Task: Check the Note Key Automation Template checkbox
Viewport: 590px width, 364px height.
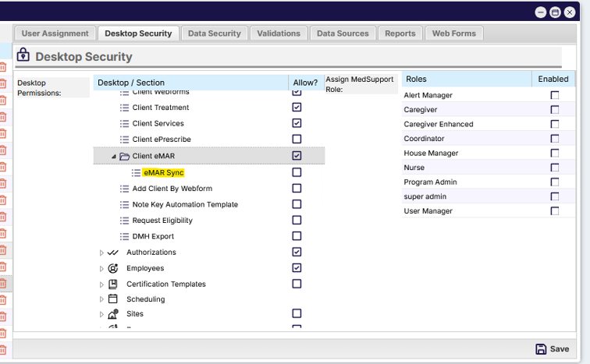Action: click(x=297, y=204)
